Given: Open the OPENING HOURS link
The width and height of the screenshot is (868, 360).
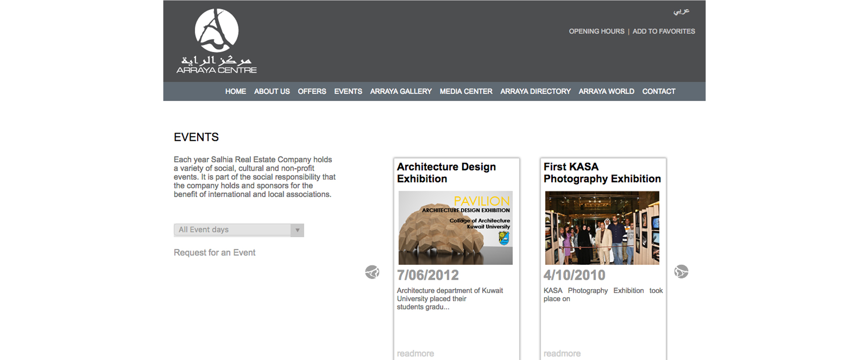Looking at the screenshot, I should [x=597, y=31].
